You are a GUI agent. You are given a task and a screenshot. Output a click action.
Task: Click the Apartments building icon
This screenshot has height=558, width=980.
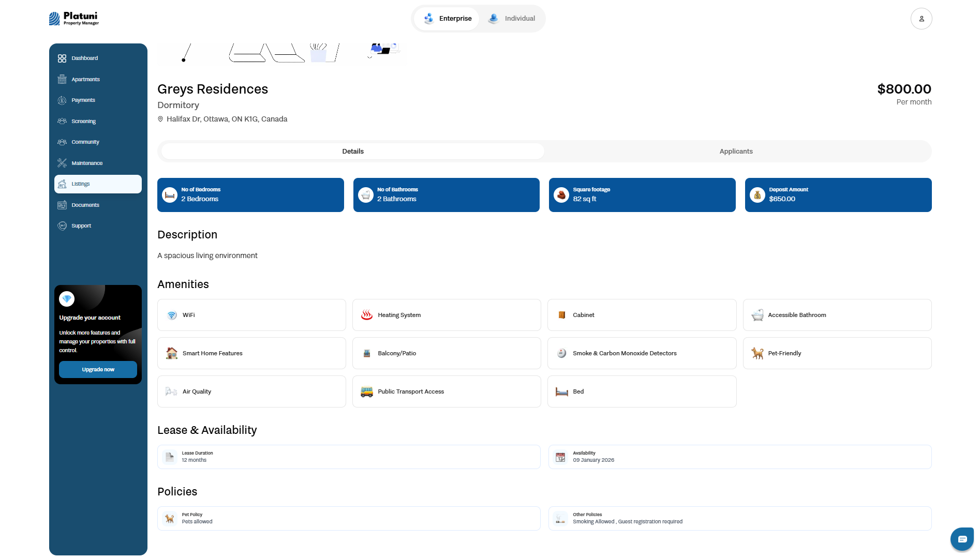pyautogui.click(x=62, y=79)
